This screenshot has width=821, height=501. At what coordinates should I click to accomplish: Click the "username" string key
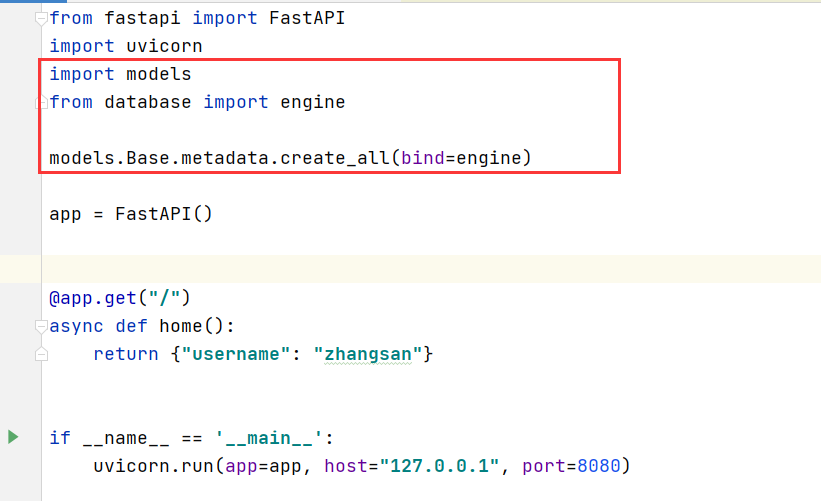[236, 354]
